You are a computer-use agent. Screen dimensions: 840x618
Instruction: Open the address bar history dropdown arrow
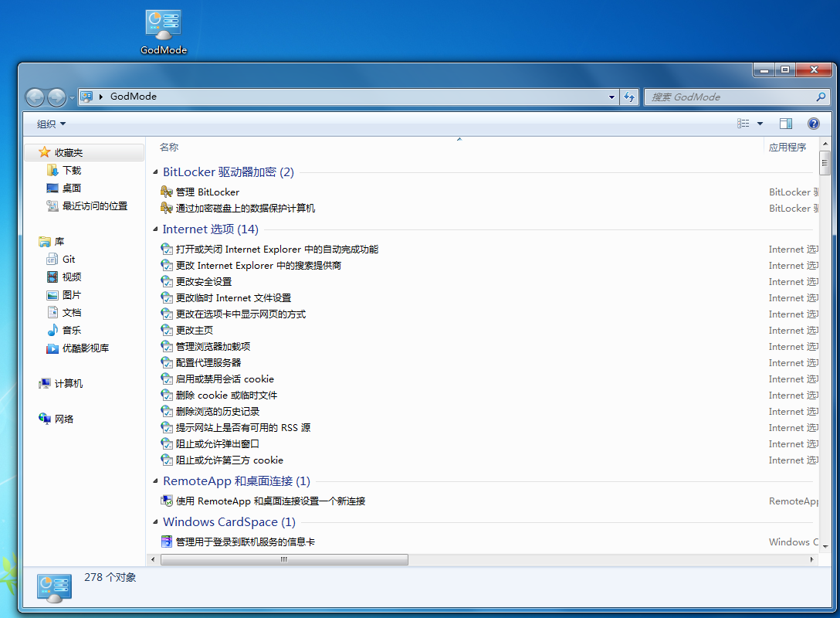(611, 97)
